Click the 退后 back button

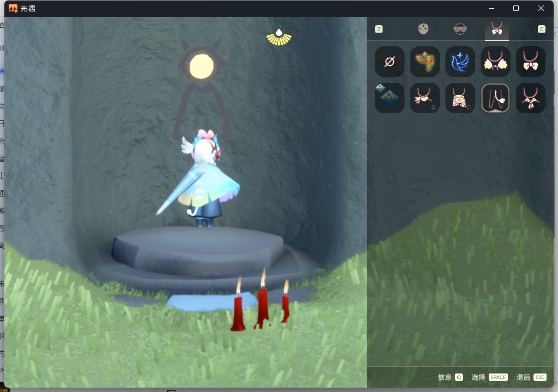pos(531,377)
